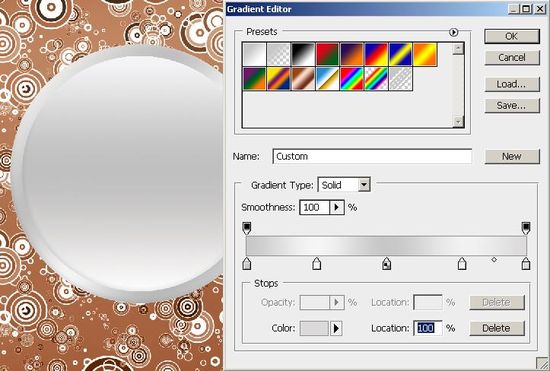
Task: Click the OK button
Action: pyautogui.click(x=512, y=36)
